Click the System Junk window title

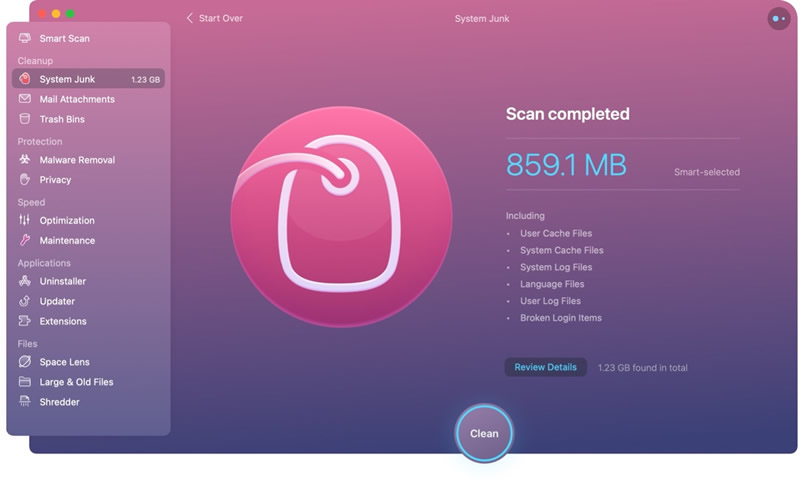pyautogui.click(x=482, y=18)
